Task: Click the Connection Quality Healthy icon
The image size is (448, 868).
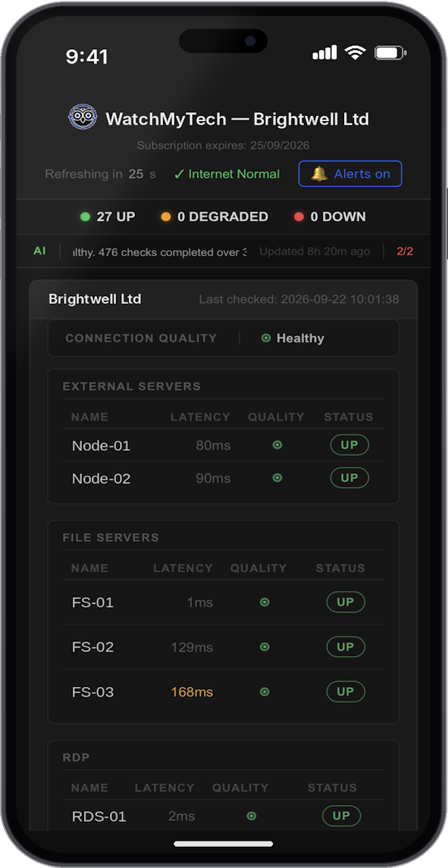Action: [266, 338]
